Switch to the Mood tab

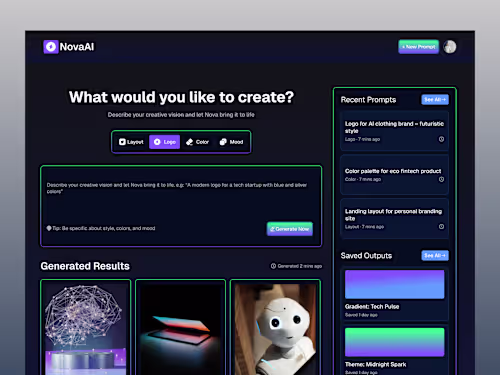231,142
